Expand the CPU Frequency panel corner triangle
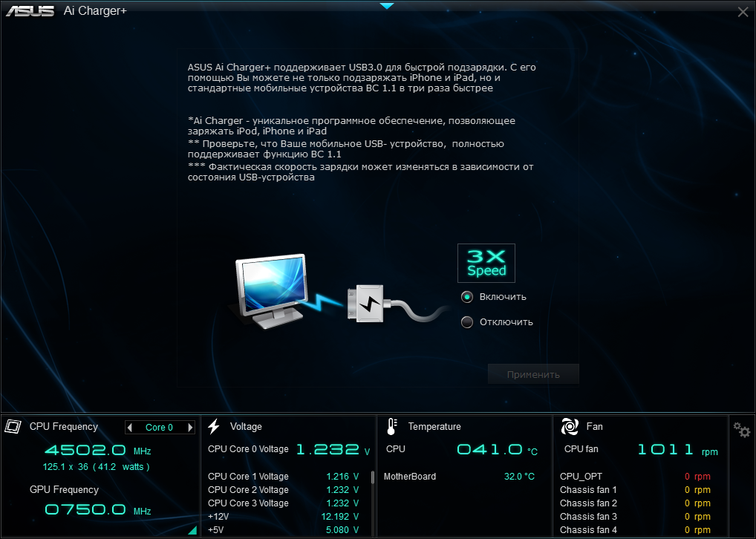The height and width of the screenshot is (539, 756). tap(192, 530)
